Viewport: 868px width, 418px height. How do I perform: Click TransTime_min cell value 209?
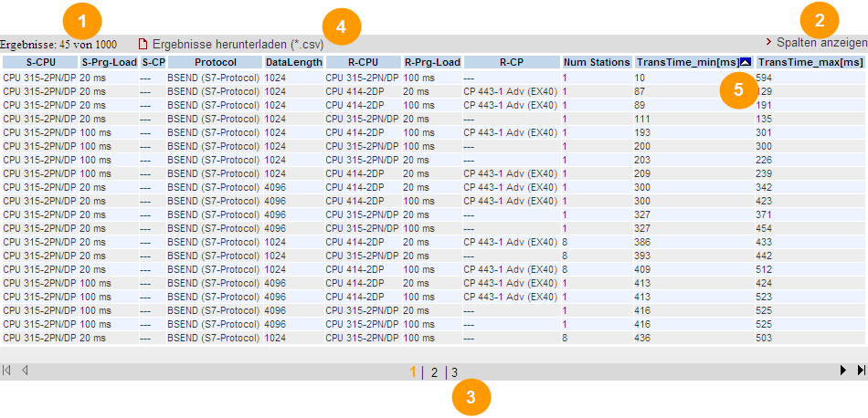(x=641, y=173)
